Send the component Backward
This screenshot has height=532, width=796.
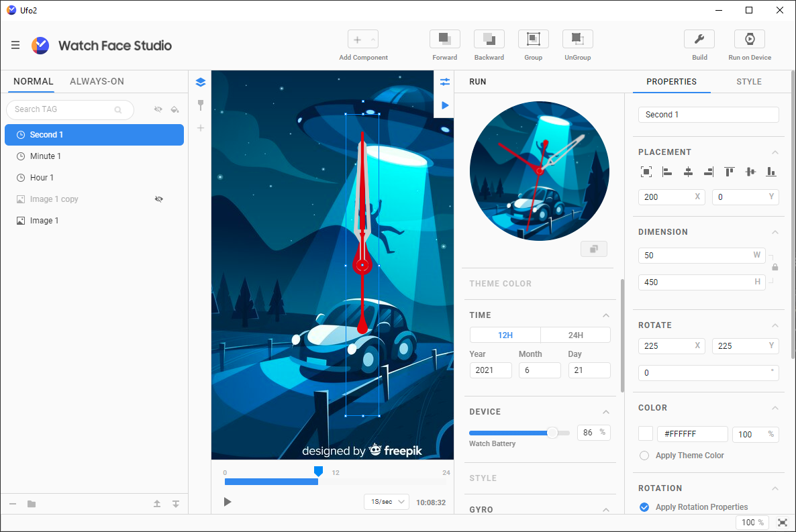pyautogui.click(x=489, y=40)
